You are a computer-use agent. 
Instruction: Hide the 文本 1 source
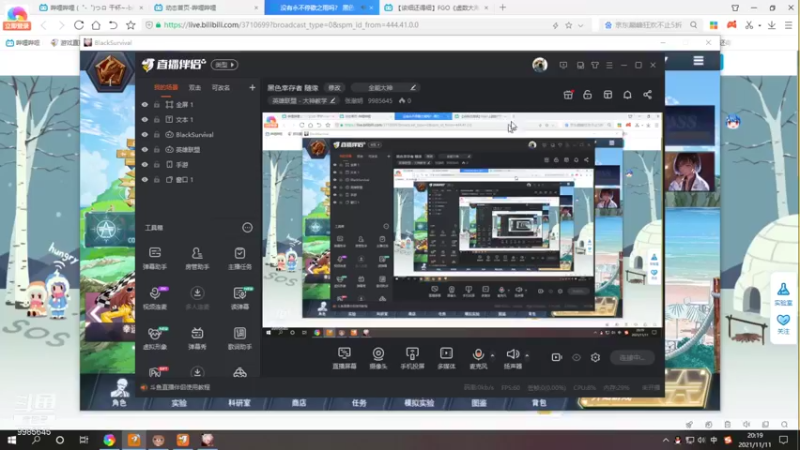[x=145, y=119]
